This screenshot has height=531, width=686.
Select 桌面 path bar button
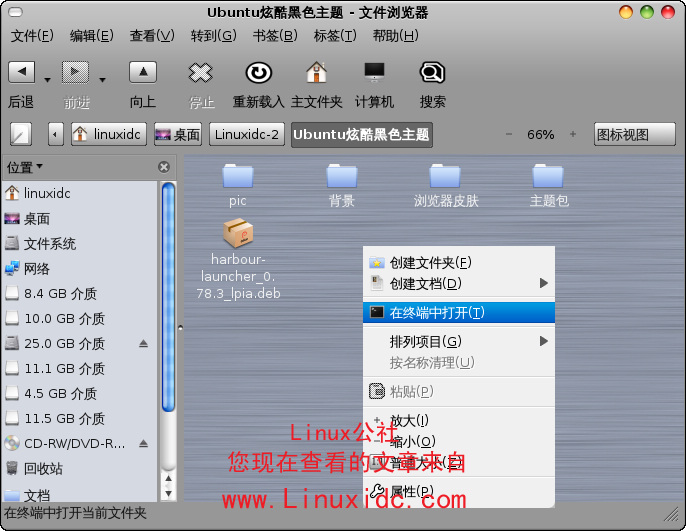tap(178, 134)
